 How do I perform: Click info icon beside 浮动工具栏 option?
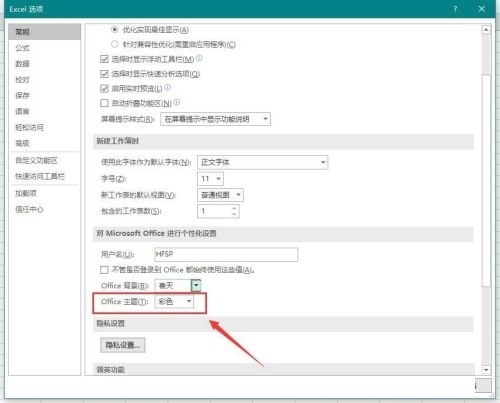click(199, 58)
